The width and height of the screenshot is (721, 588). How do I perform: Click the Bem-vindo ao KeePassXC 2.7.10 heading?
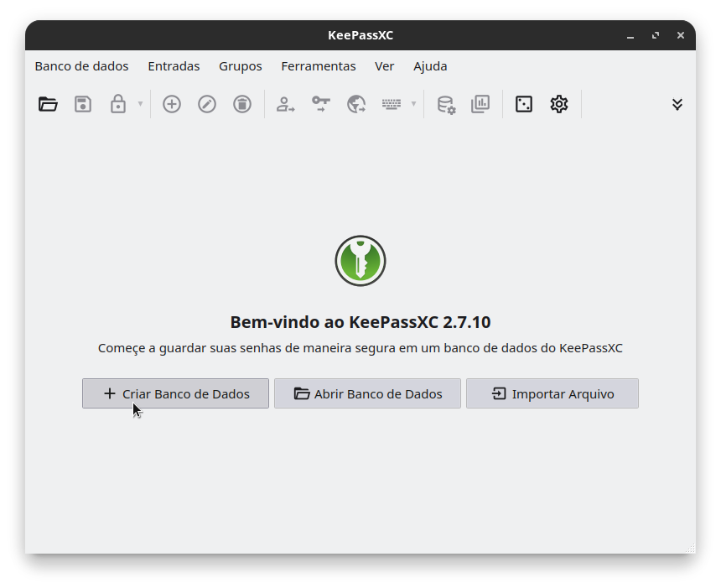click(360, 322)
